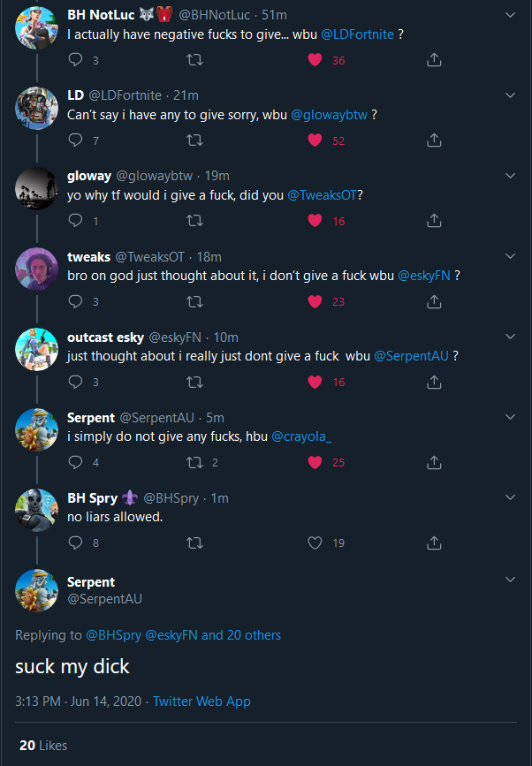Open the @crayola_ mention link
The width and height of the screenshot is (532, 766).
point(301,436)
